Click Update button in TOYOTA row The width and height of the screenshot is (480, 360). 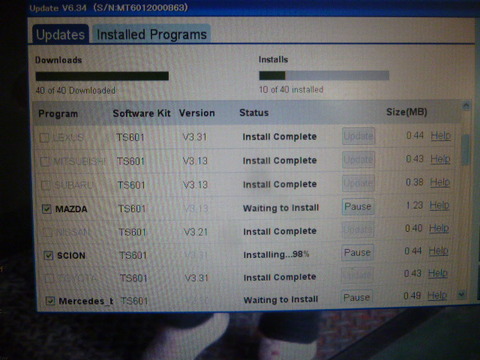pyautogui.click(x=357, y=275)
